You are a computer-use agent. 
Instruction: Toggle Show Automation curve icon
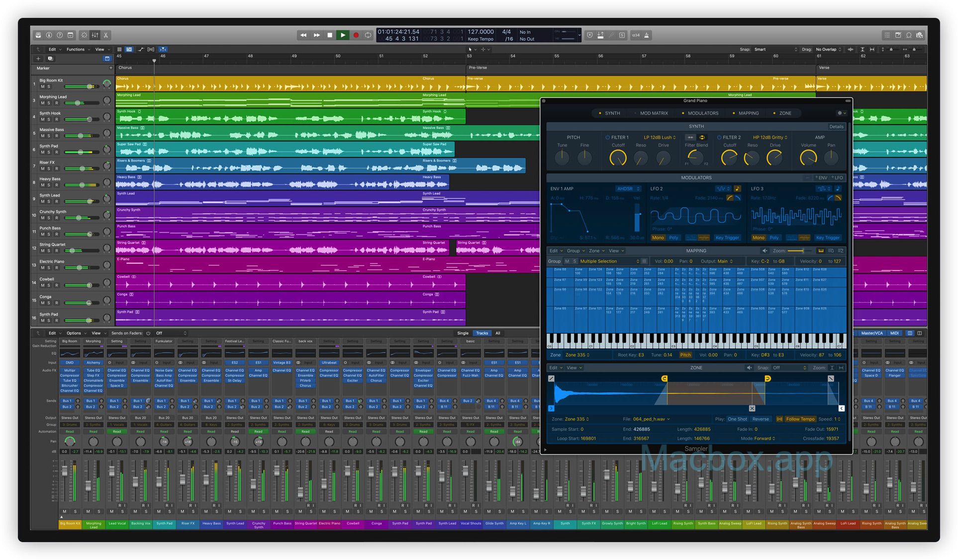140,49
